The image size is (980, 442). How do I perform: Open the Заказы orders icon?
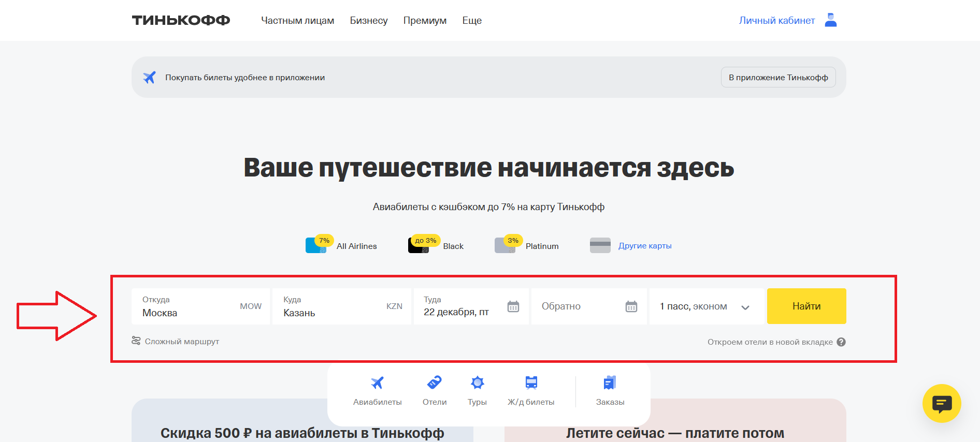pyautogui.click(x=610, y=383)
